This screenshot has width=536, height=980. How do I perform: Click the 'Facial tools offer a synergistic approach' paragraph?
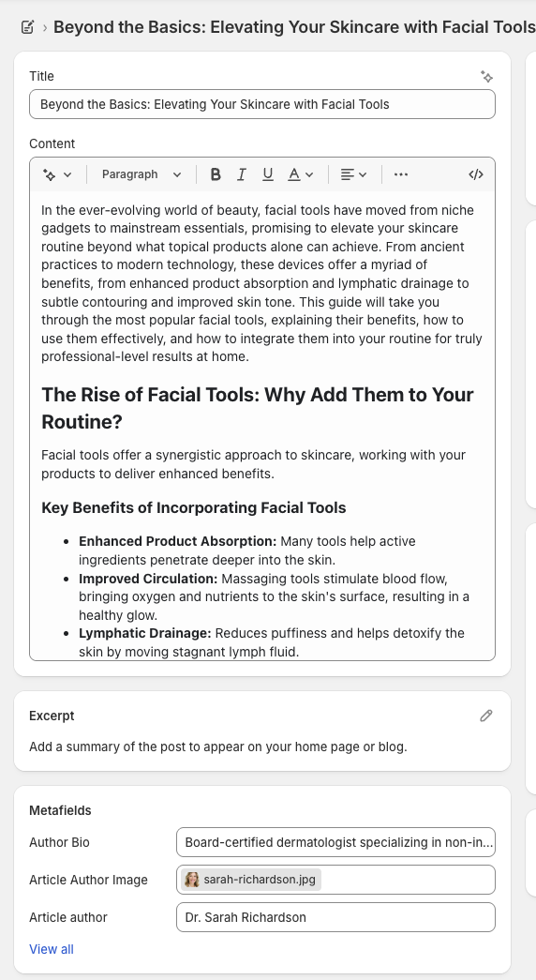coord(254,464)
